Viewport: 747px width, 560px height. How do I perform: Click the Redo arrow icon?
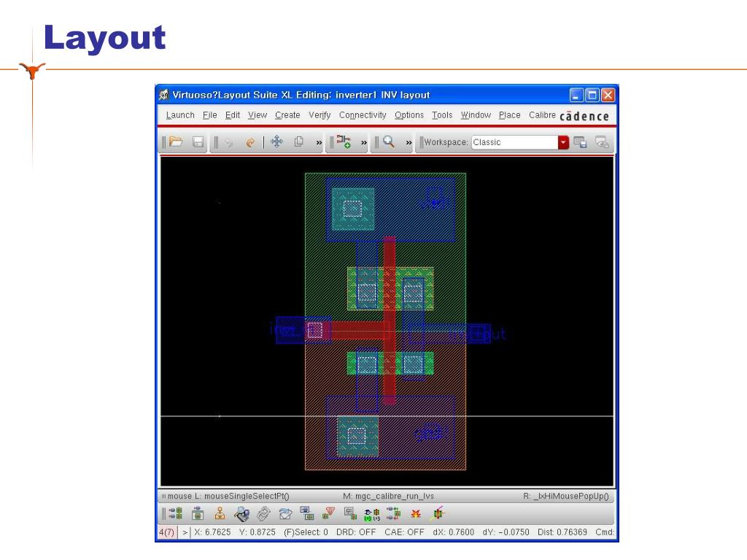pos(250,142)
